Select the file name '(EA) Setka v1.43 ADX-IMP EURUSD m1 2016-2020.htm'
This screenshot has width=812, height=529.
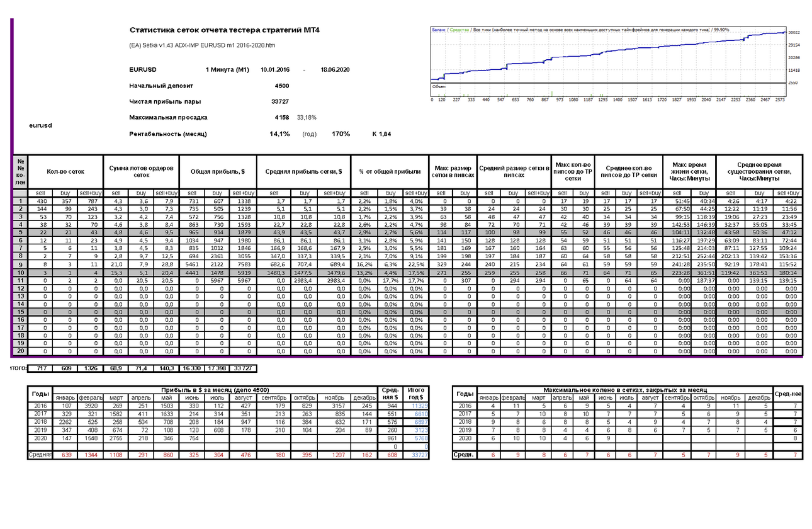pos(202,45)
